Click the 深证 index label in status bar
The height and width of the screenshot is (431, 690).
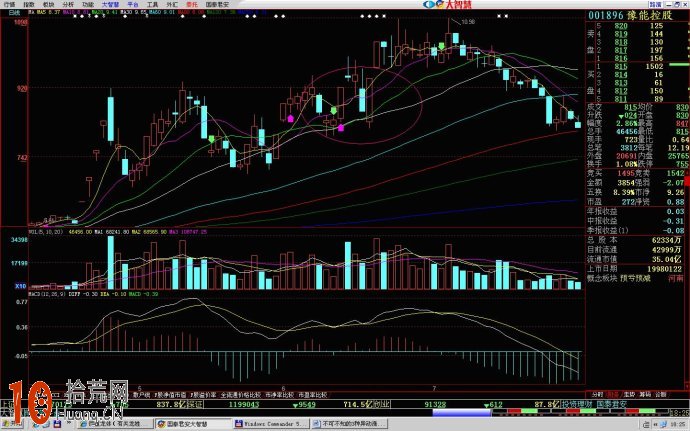tap(195, 404)
